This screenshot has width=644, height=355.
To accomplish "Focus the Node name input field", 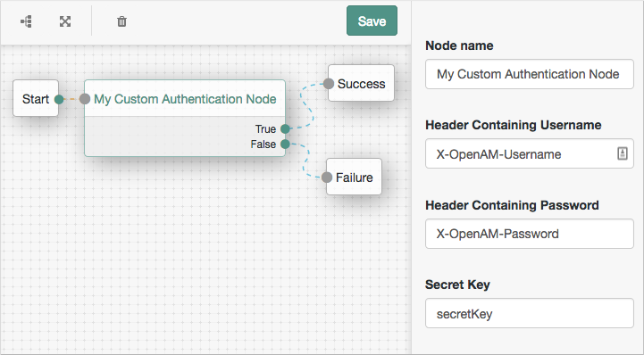I will (x=530, y=74).
